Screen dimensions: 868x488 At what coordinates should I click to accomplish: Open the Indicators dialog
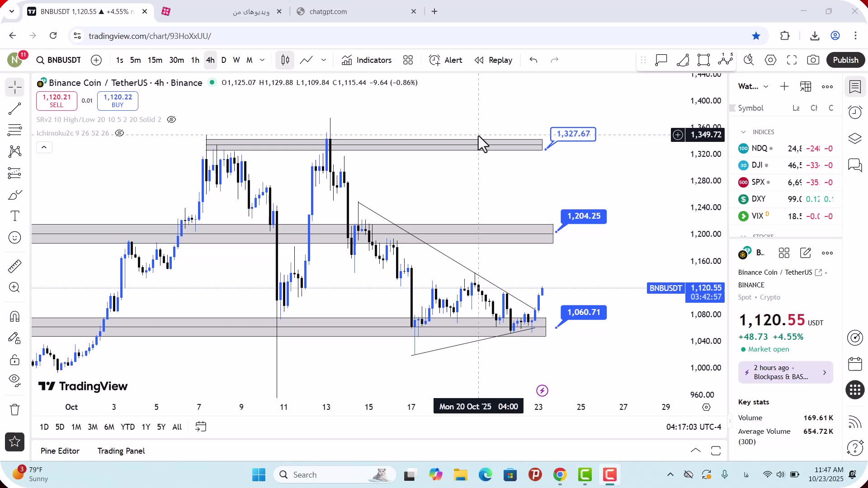(367, 60)
